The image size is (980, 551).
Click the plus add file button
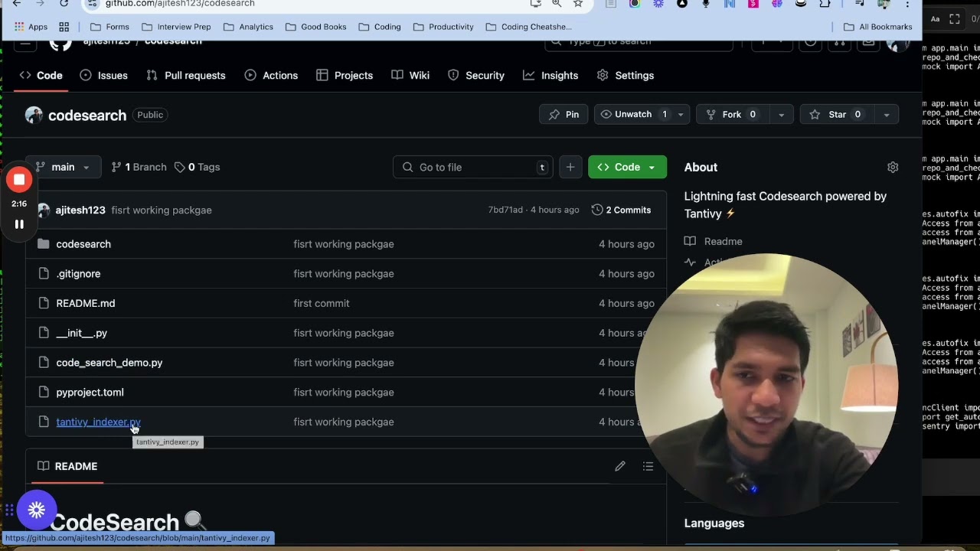(x=570, y=167)
